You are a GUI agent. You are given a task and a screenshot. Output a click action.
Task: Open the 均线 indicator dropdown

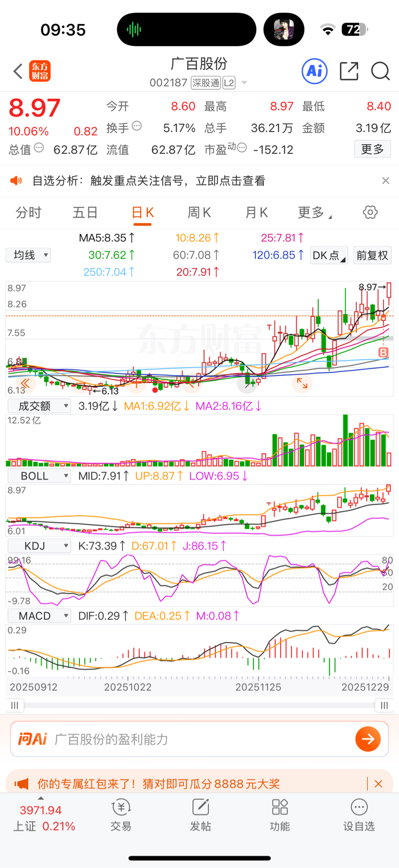pos(28,255)
